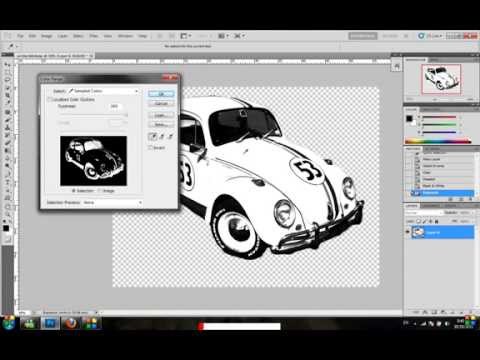Viewport: 480px width, 360px height.
Task: Choose the Selection preview radio button
Action: tap(74, 191)
